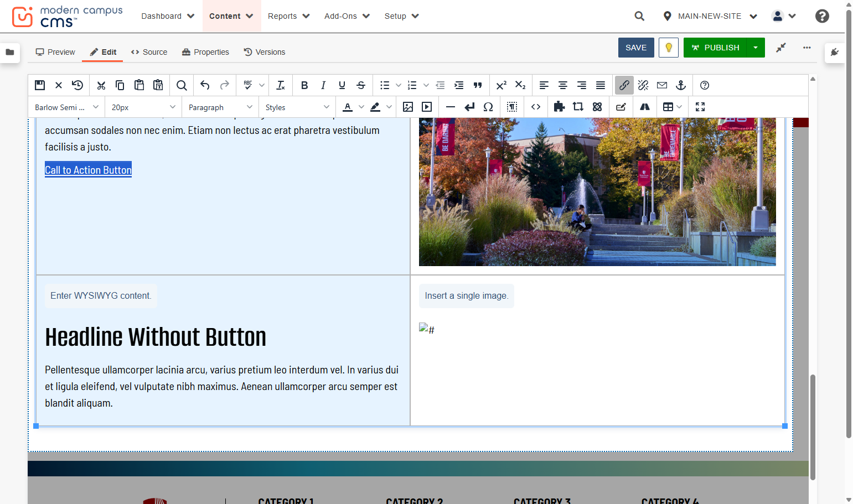This screenshot has height=504, width=853.
Task: Toggle center alignment
Action: click(563, 85)
